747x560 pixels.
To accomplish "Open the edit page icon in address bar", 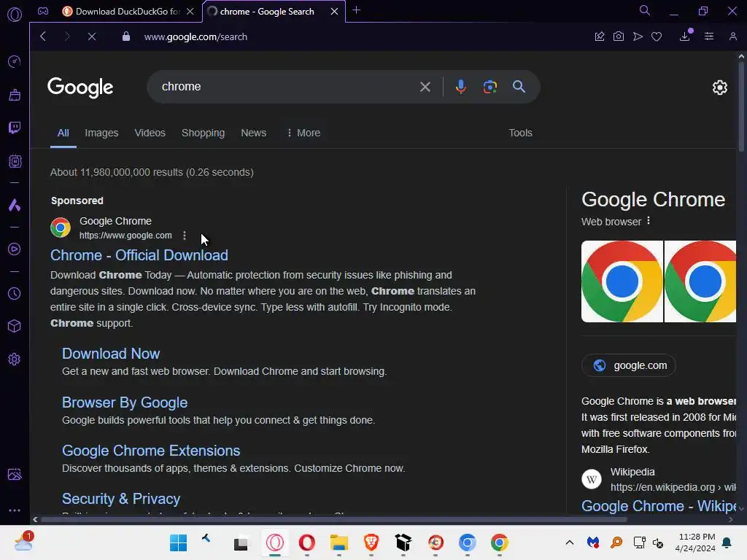I will 600,36.
